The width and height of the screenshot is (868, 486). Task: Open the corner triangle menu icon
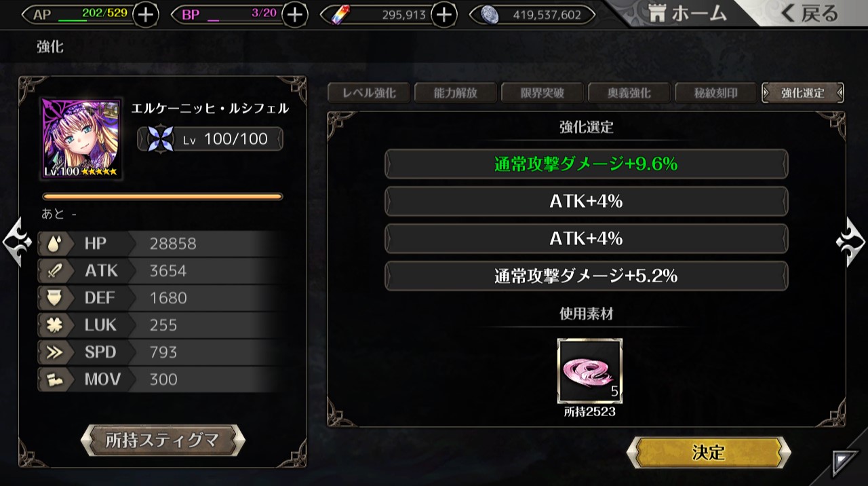tap(844, 463)
